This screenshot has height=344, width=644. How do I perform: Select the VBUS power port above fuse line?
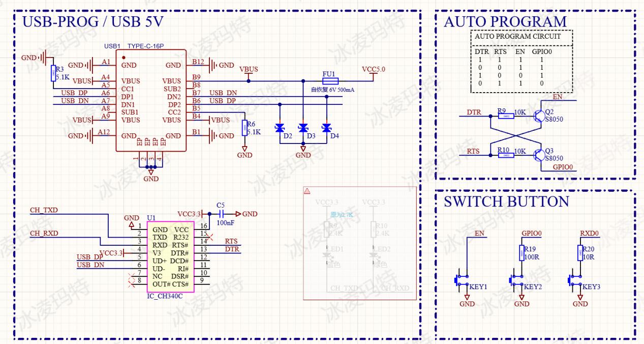click(x=249, y=72)
